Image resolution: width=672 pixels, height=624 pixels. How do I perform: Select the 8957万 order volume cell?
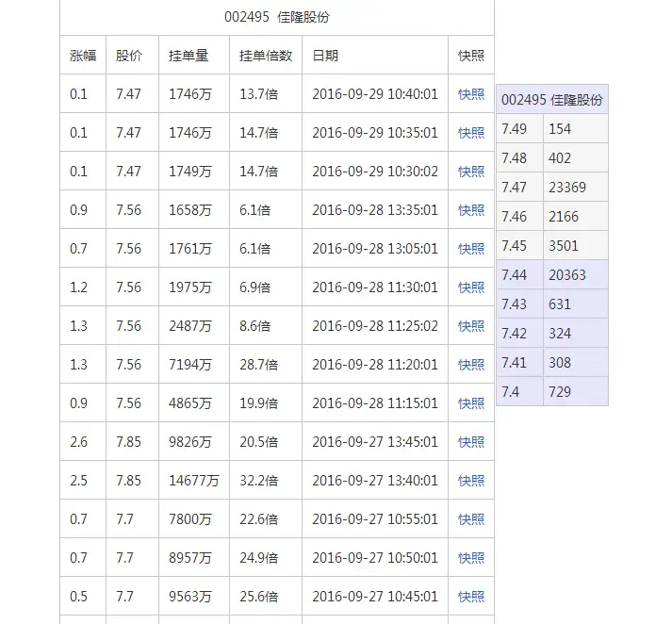coord(194,558)
